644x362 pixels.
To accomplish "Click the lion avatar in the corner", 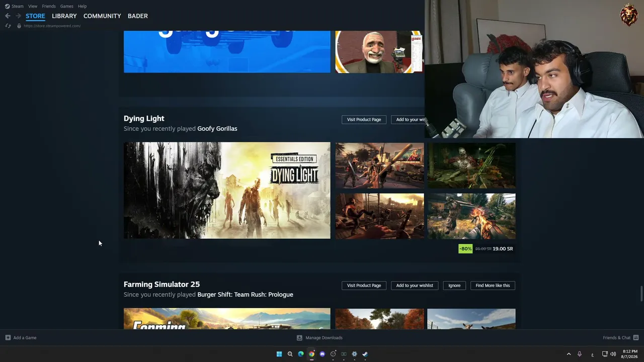I will [x=629, y=15].
